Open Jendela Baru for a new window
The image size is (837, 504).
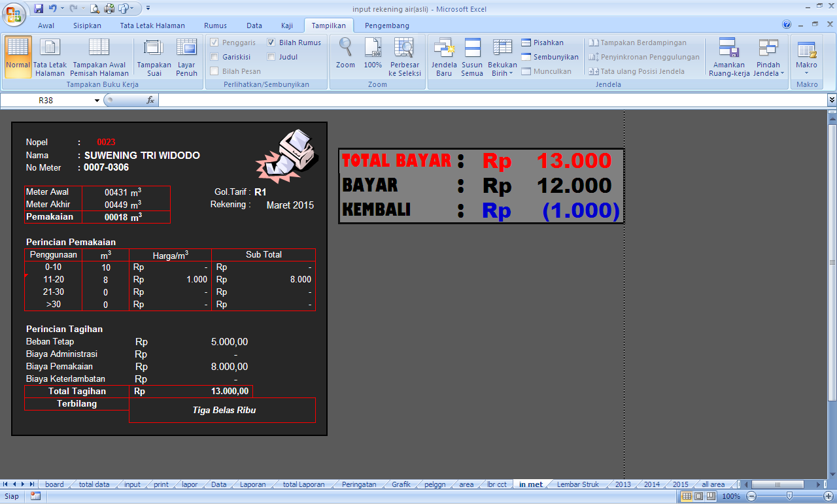[x=444, y=57]
